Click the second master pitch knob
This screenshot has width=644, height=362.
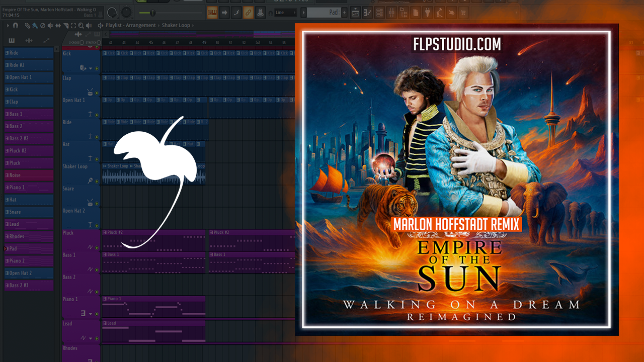[126, 13]
